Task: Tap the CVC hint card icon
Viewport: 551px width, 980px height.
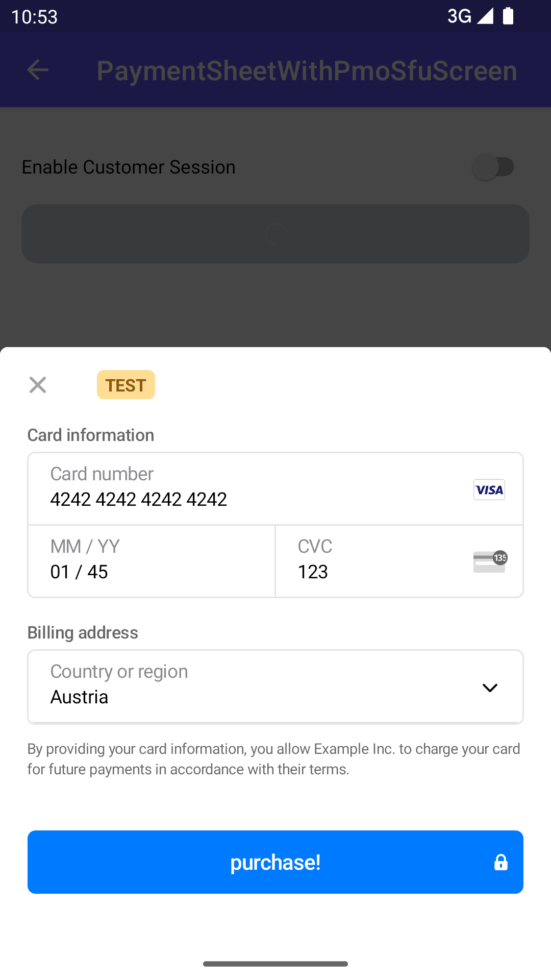Action: point(490,561)
